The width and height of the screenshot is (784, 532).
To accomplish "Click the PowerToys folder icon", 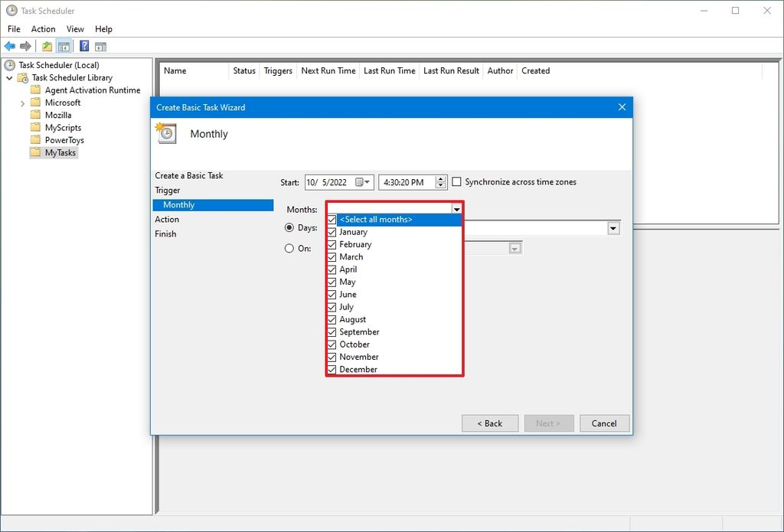I will (38, 140).
